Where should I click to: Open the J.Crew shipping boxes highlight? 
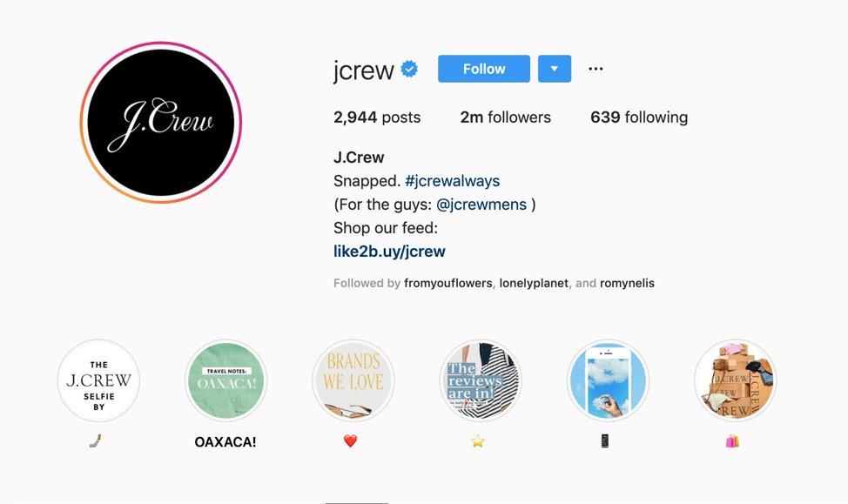(x=736, y=380)
